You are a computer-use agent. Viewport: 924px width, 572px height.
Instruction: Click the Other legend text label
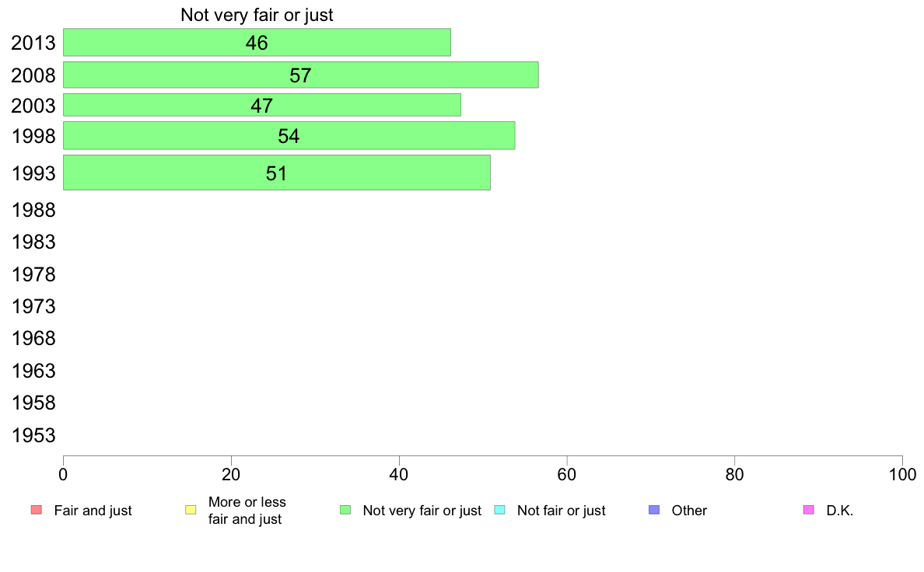(x=689, y=511)
